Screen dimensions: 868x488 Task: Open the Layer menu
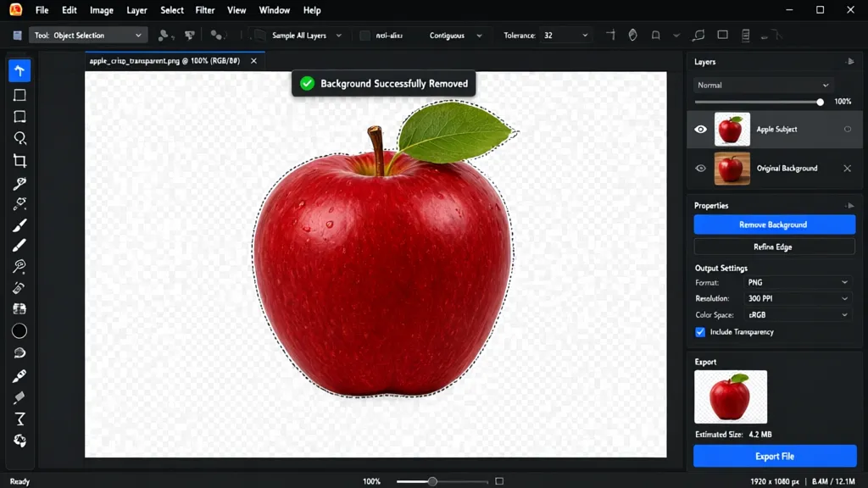[x=136, y=10]
